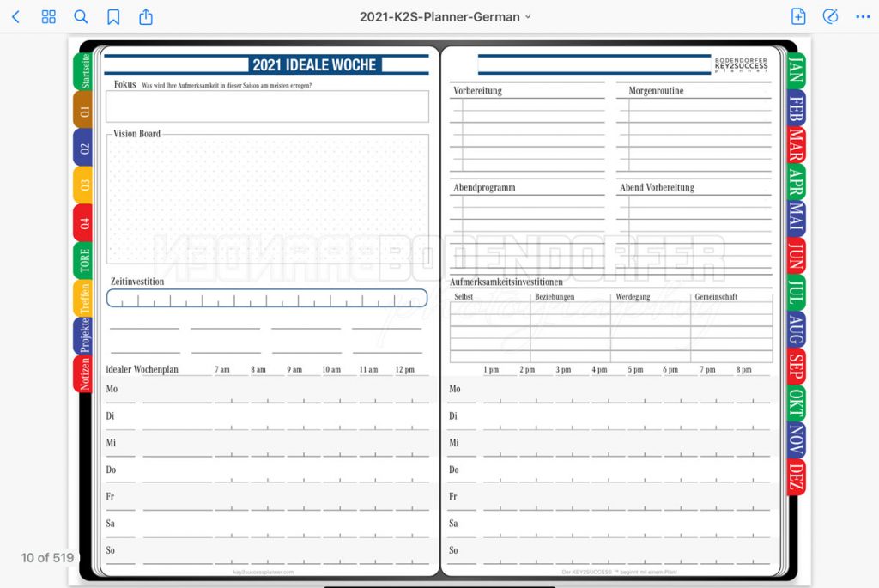879x588 pixels.
Task: Go to the JUL month tab
Action: coord(796,293)
